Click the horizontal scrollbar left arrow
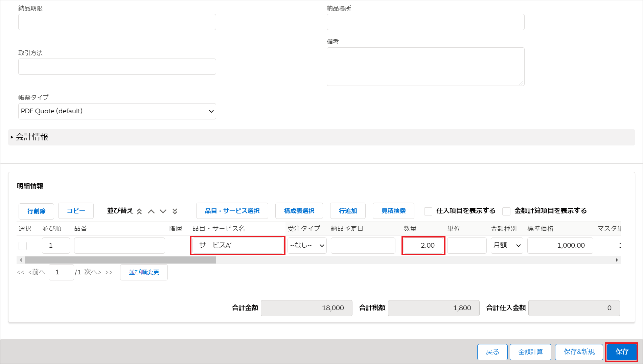Screen dimensions: 643x364 pyautogui.click(x=21, y=260)
